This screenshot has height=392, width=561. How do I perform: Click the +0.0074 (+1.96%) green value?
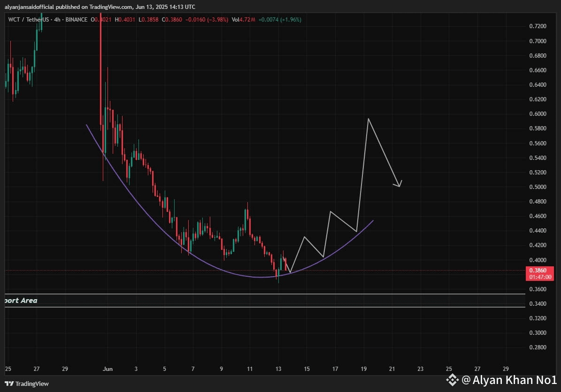pos(280,19)
